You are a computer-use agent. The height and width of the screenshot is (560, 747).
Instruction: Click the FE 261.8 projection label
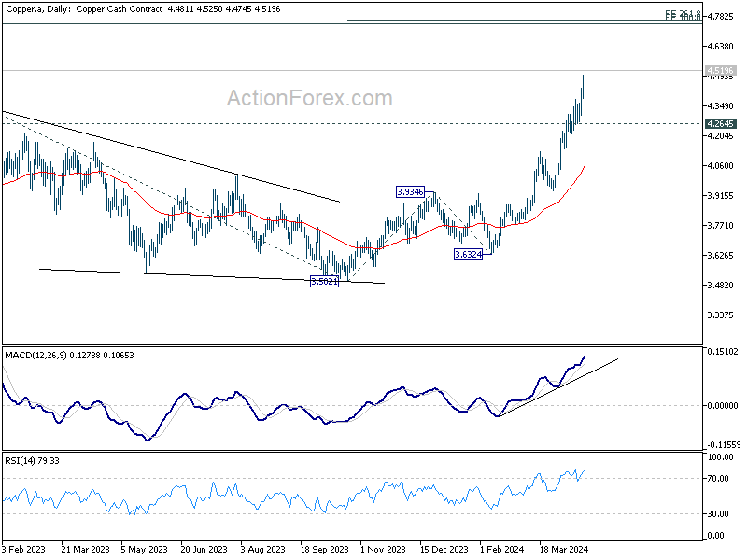click(684, 13)
